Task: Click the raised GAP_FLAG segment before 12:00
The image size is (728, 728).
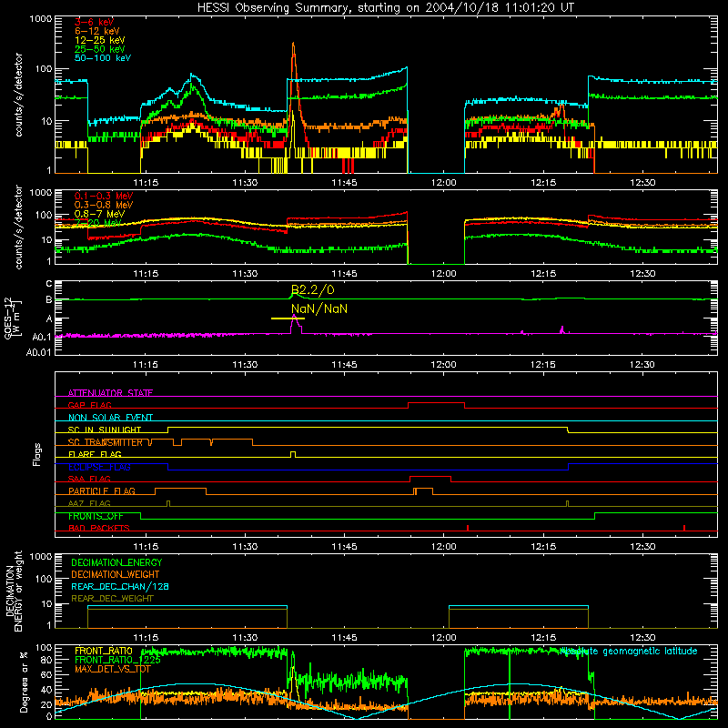Action: (437, 403)
